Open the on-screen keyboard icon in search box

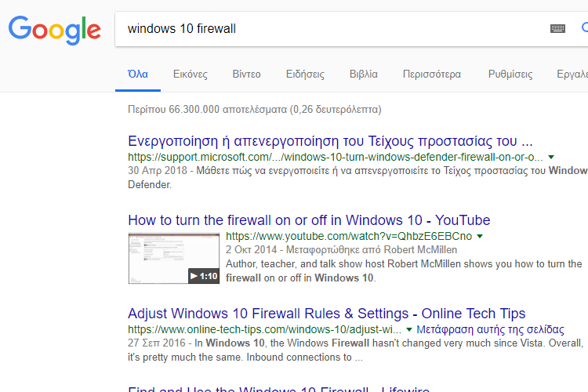[x=557, y=28]
